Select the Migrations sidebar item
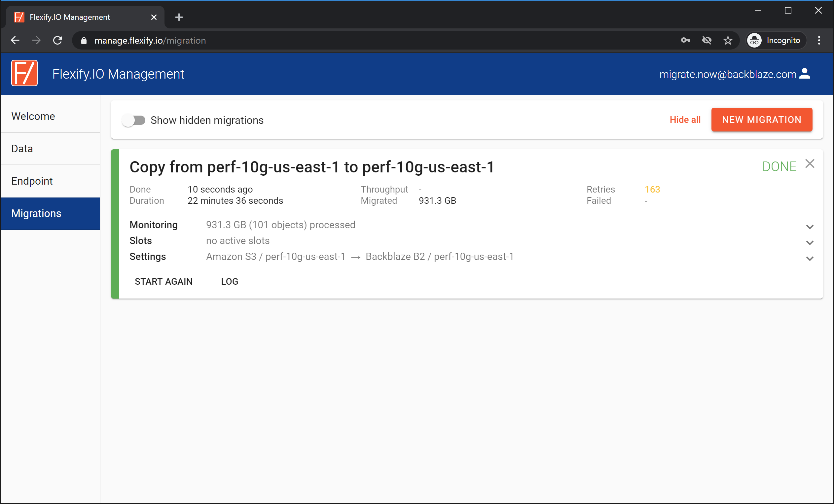This screenshot has width=834, height=504. point(50,214)
